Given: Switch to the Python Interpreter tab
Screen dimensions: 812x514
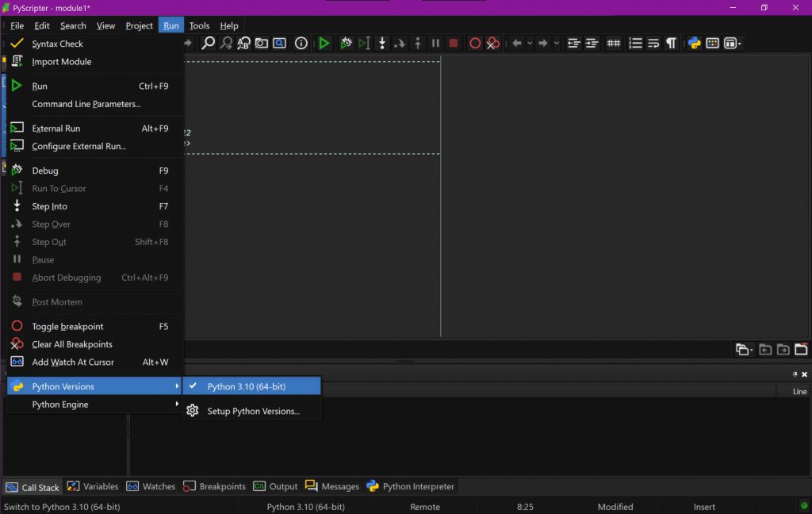Looking at the screenshot, I should (x=410, y=486).
